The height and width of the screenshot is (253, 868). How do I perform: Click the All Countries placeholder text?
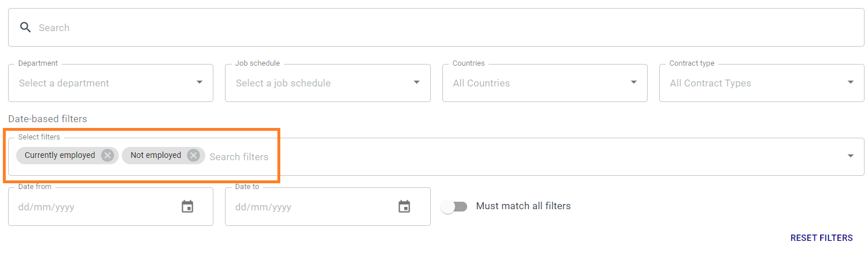pos(482,83)
